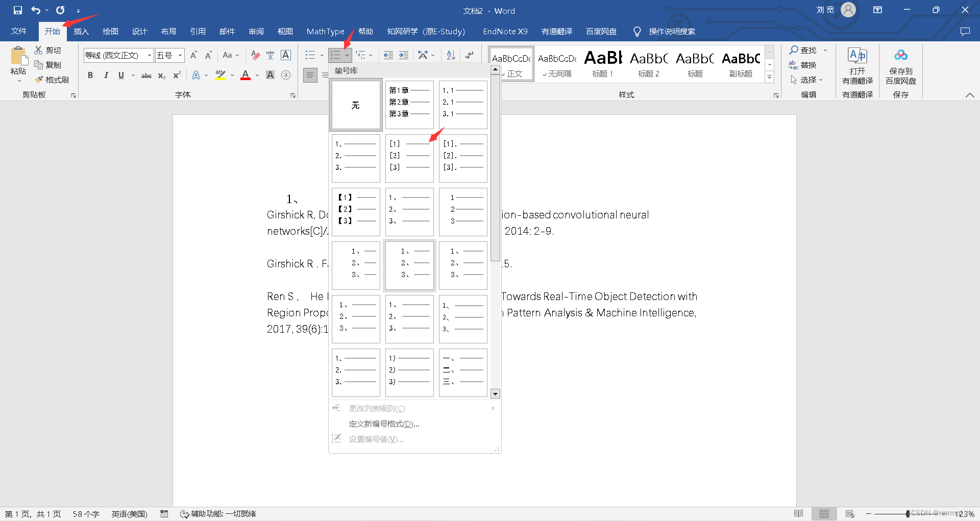Image resolution: width=980 pixels, height=521 pixels.
Task: Open Youdao Translate (打开有道翻译)
Action: pos(857,66)
